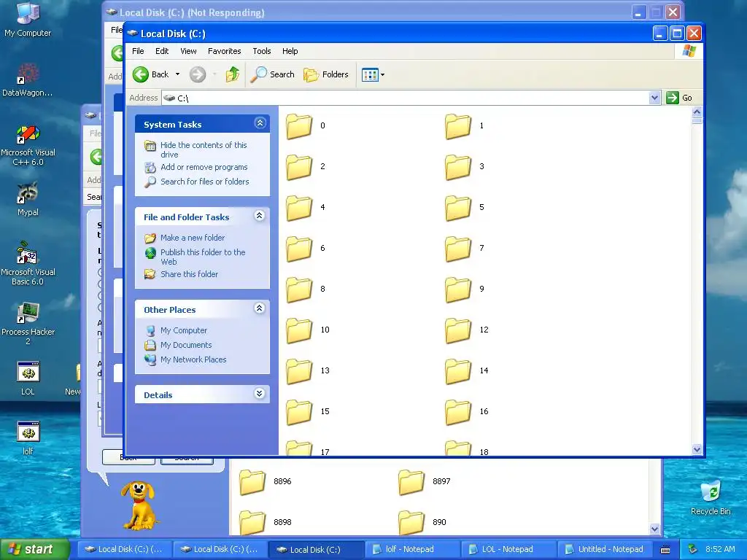Select folder icon named 1

point(458,126)
